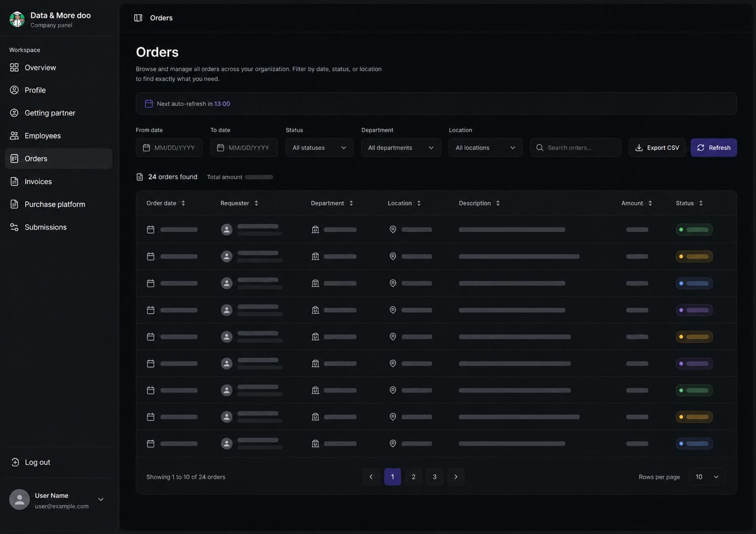Image resolution: width=756 pixels, height=534 pixels.
Task: Click the To date MM/DD/YYYY field
Action: tap(244, 147)
